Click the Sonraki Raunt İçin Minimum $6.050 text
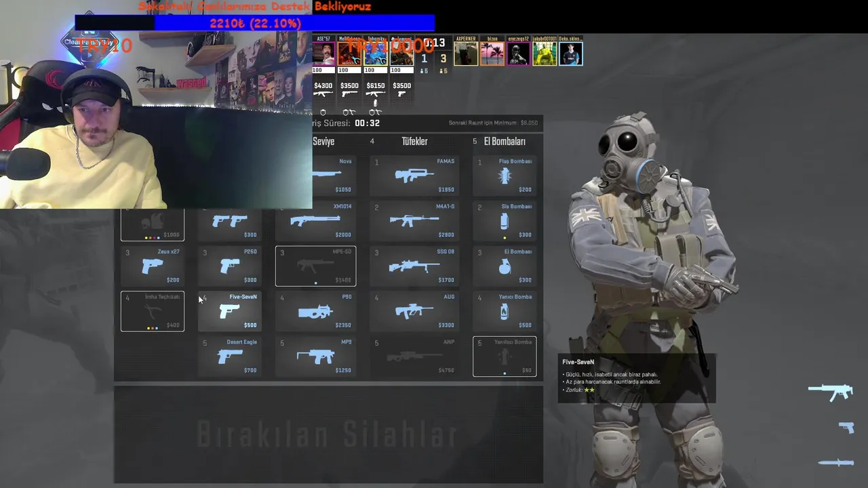Screen dimensions: 868x488 click(493, 123)
